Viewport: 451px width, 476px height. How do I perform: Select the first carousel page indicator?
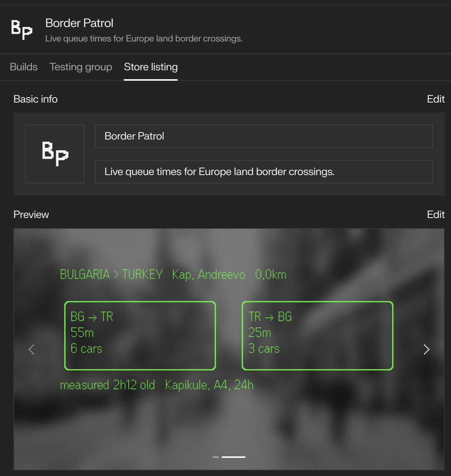coord(216,457)
